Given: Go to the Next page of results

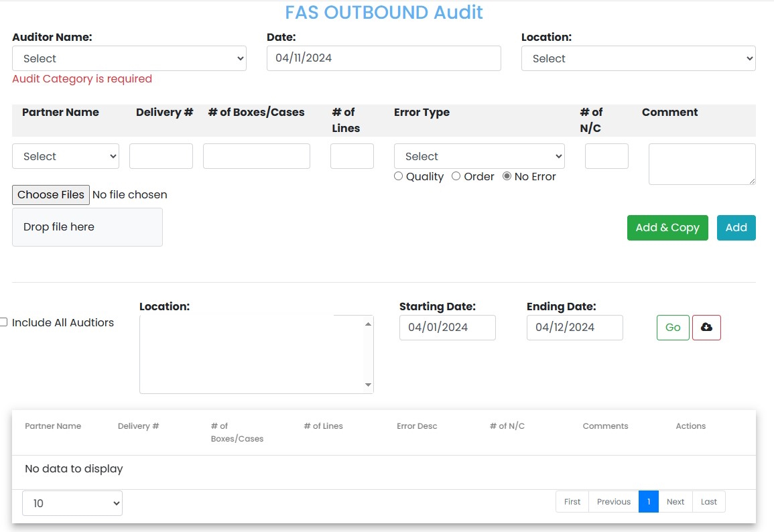Looking at the screenshot, I should (x=675, y=501).
